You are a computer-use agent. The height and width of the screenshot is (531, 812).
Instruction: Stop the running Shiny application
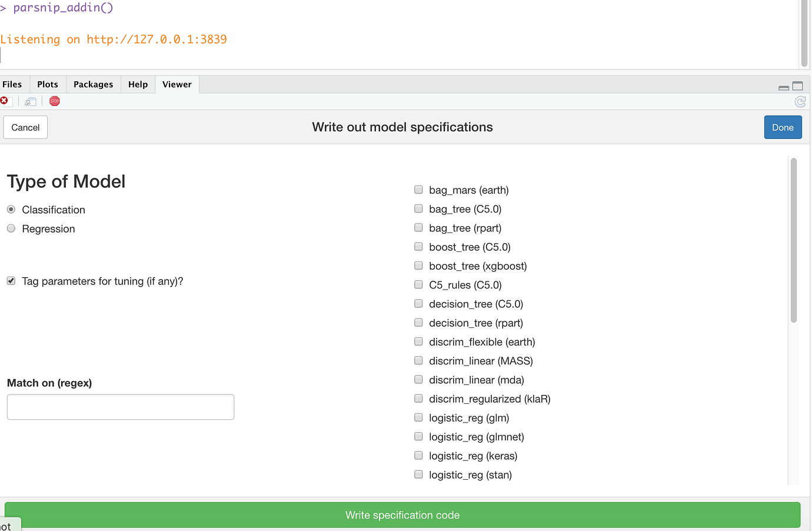(54, 101)
